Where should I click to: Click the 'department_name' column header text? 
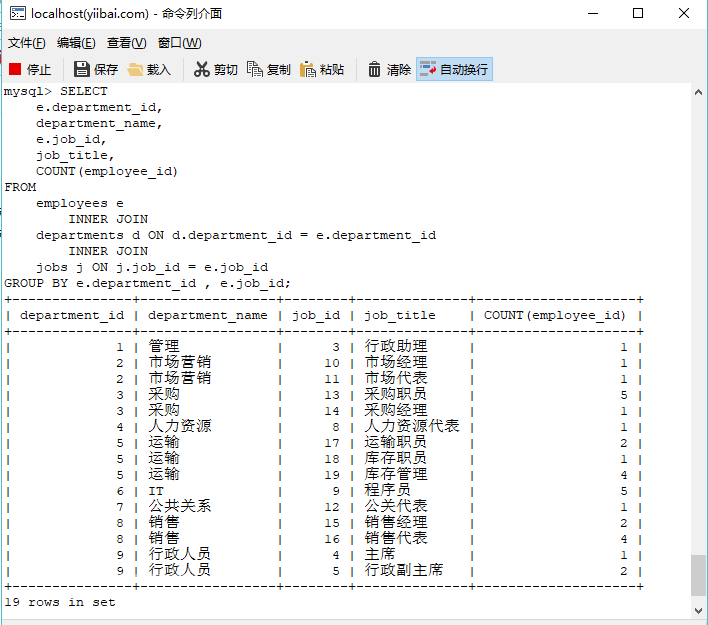(x=208, y=315)
